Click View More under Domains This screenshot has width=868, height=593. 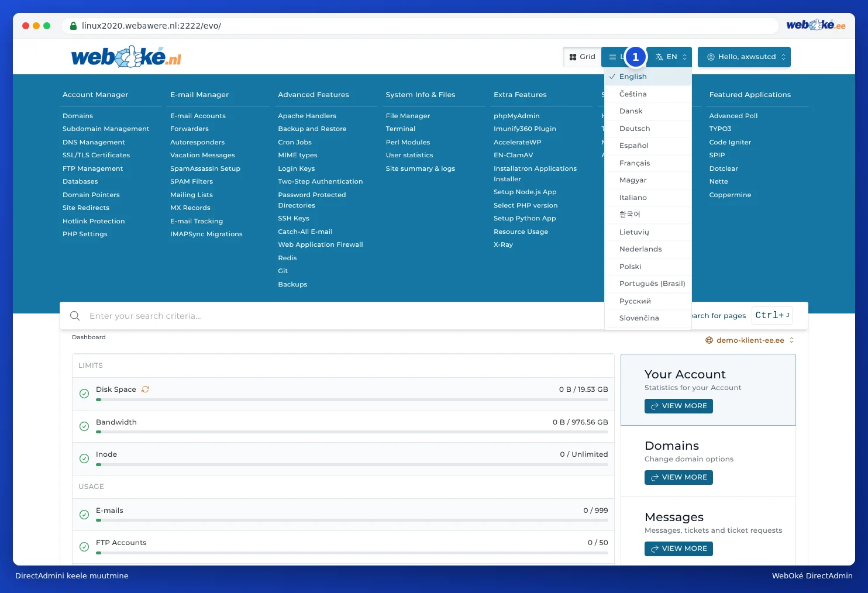coord(678,477)
